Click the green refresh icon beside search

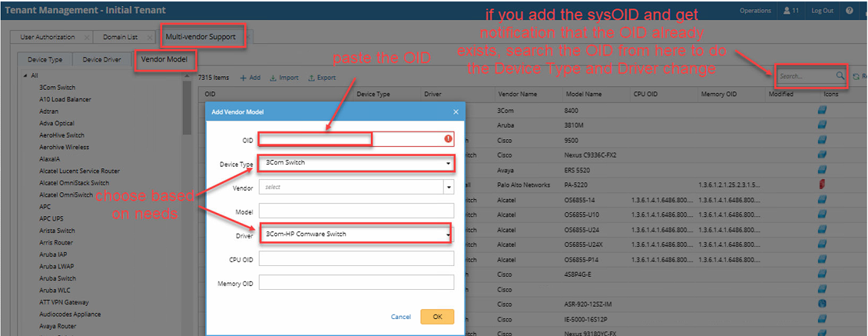(x=856, y=77)
